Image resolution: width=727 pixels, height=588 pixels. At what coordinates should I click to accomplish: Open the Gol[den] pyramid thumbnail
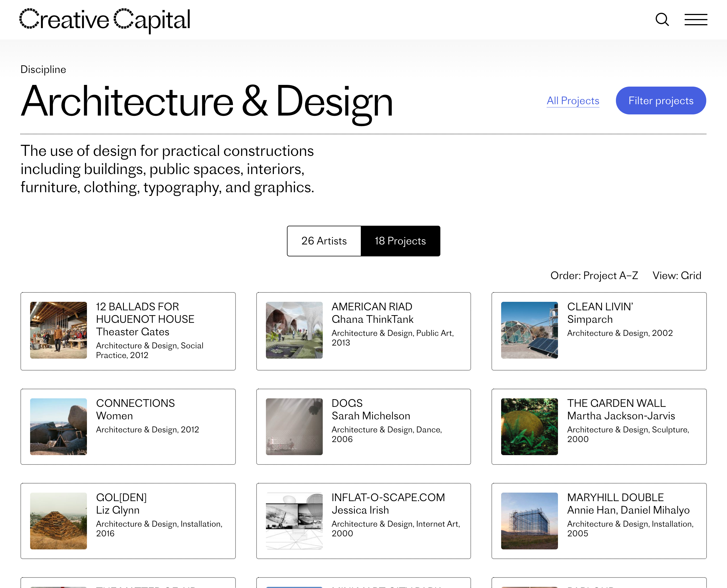point(58,521)
